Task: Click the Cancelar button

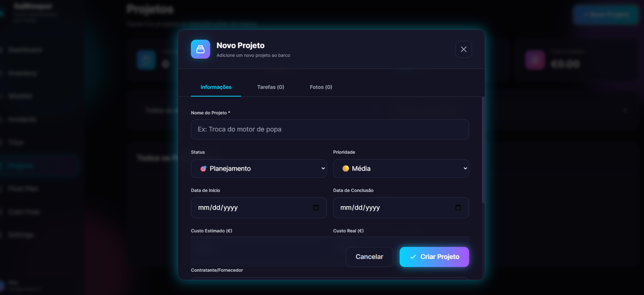Action: point(369,257)
